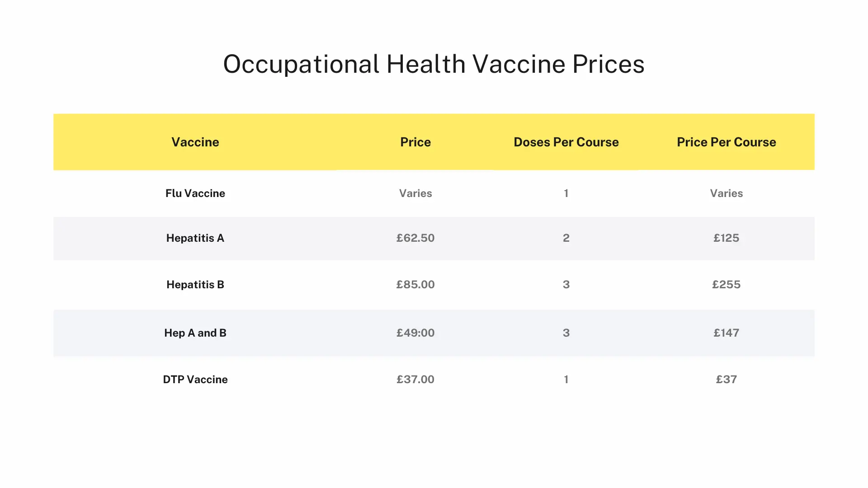
Task: Click the Price Per Course header
Action: (x=726, y=142)
